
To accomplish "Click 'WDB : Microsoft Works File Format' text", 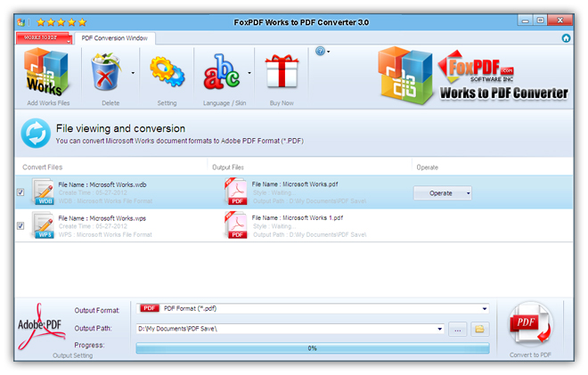I will (x=105, y=201).
